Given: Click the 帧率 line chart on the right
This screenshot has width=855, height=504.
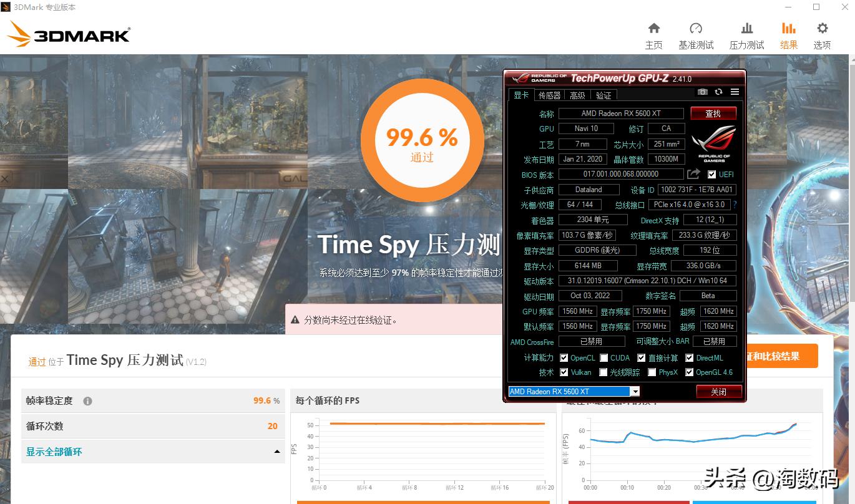Looking at the screenshot, I should (693, 454).
